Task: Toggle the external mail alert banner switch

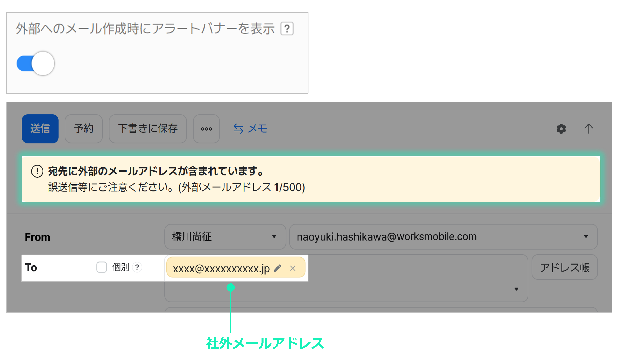Action: coord(35,63)
